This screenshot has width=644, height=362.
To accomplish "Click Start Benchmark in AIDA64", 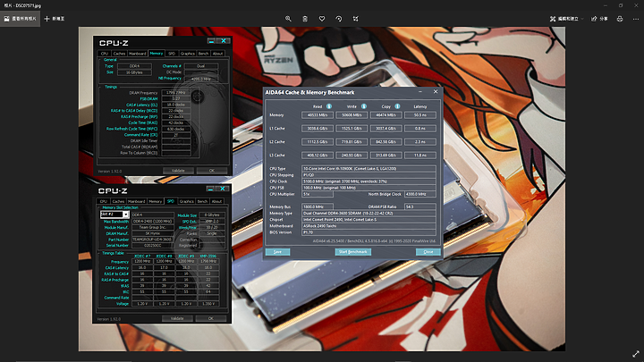I will tap(353, 251).
